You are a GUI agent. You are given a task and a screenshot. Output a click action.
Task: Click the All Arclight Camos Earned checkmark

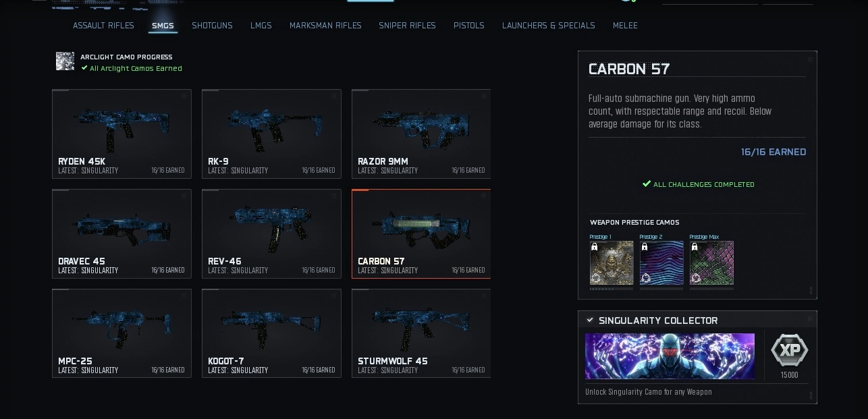click(84, 68)
